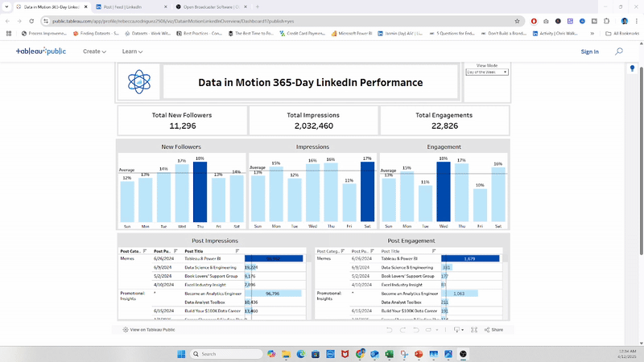Viewport: 644px width, 362px height.
Task: Open the View Mode Day of the Week dropdown
Action: click(x=487, y=72)
